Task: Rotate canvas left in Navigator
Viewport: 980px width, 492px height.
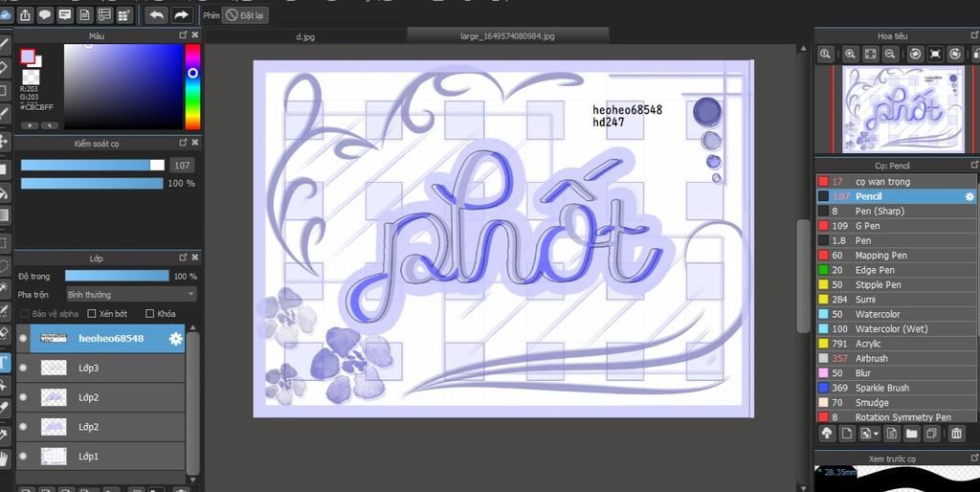Action: pos(915,55)
